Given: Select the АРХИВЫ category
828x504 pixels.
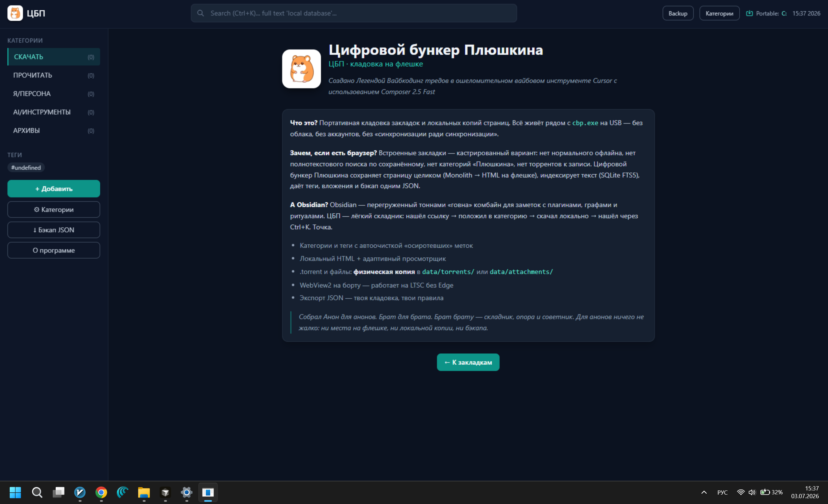Looking at the screenshot, I should (x=54, y=131).
